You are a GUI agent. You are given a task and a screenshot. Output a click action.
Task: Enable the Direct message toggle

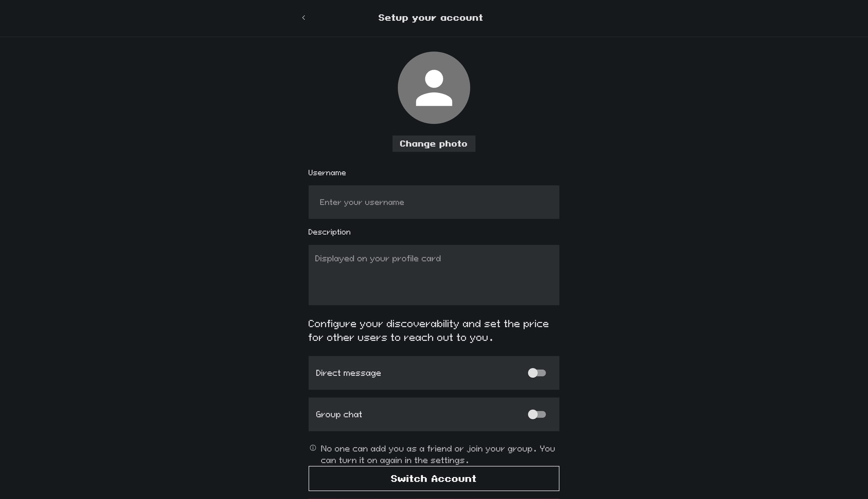[x=536, y=373]
